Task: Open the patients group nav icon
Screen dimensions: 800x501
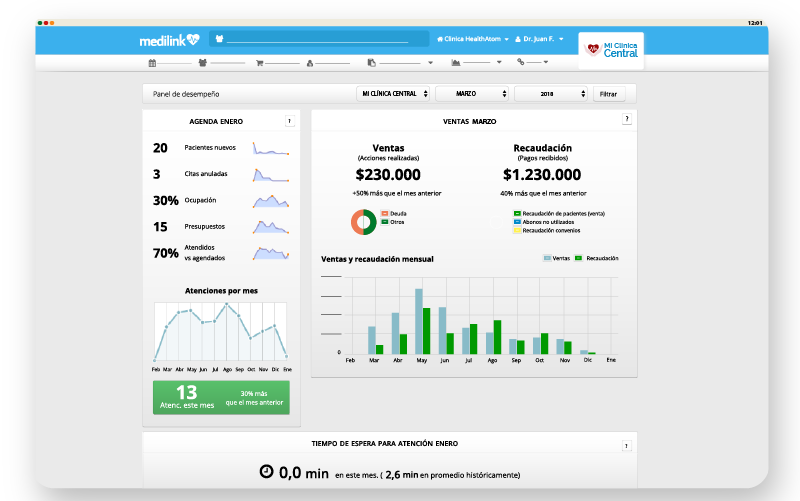Action: coord(203,63)
